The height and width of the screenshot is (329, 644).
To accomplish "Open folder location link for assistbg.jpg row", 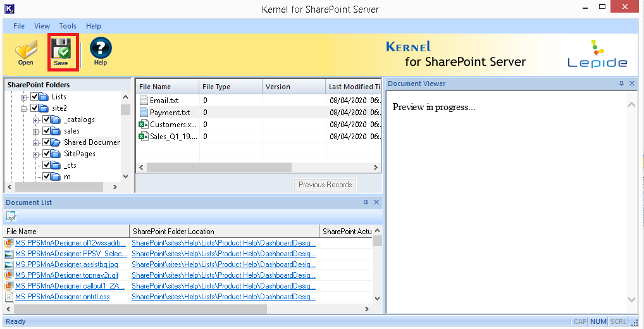I will pos(223,264).
